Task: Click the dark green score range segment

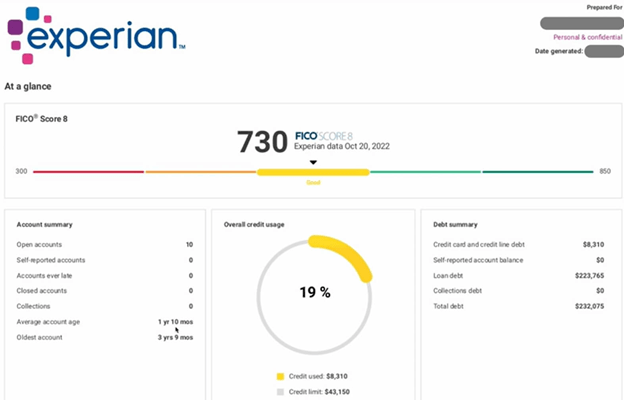Action: coord(538,172)
